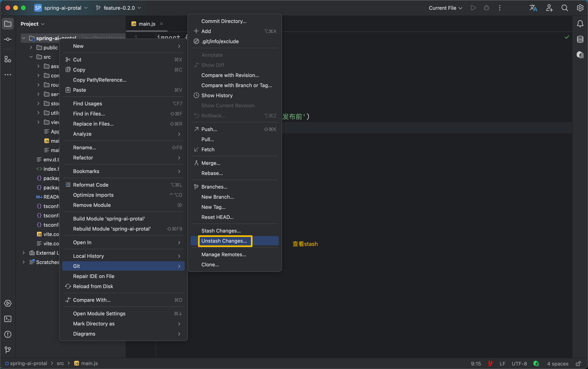Click the UTF-8 encoding in status bar

(519, 364)
